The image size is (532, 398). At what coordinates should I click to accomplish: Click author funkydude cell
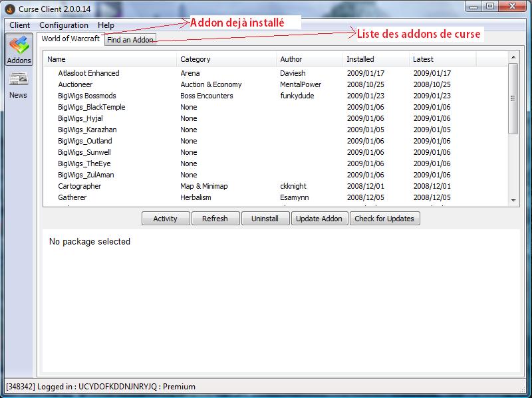(x=297, y=96)
